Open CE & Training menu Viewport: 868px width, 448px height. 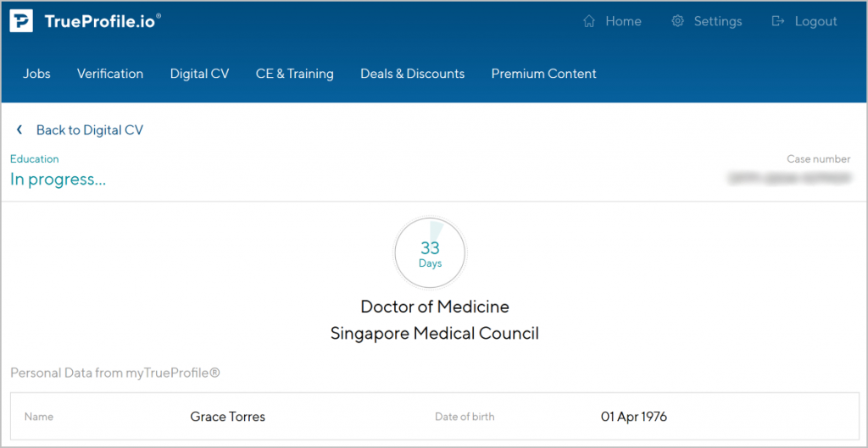coord(294,74)
